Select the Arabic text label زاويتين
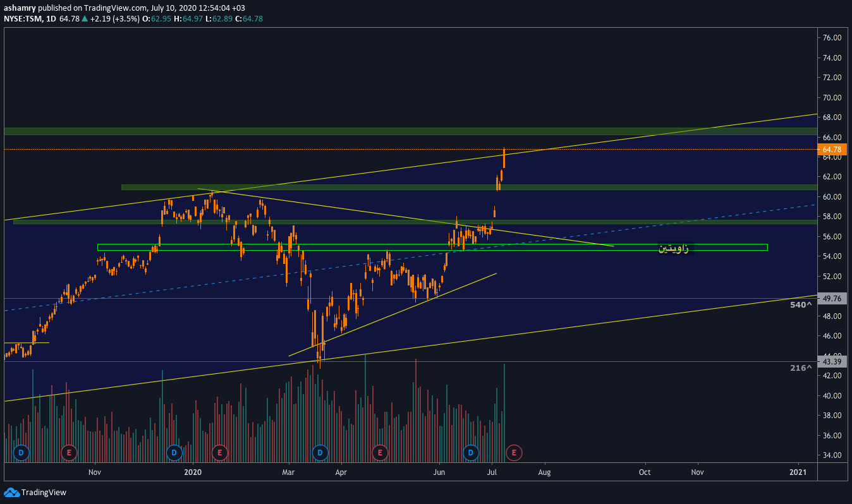The height and width of the screenshot is (504, 852). [673, 248]
